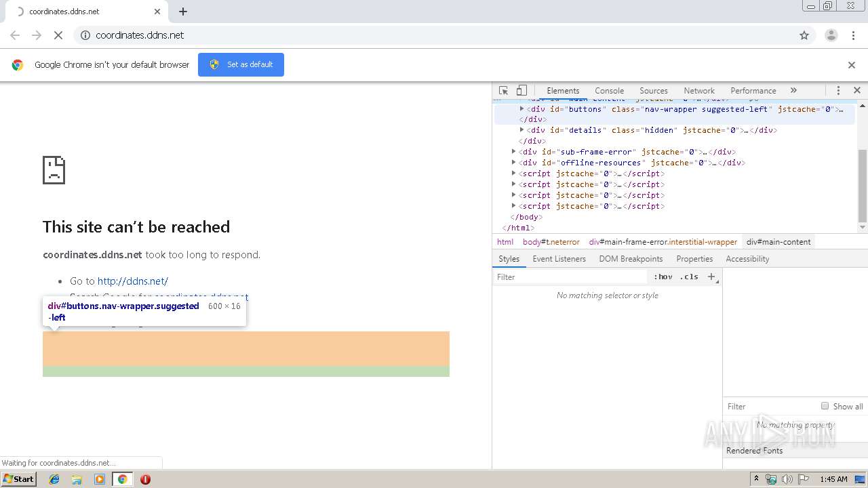Viewport: 868px width, 488px height.
Task: Expand the div id details node
Action: (x=521, y=130)
